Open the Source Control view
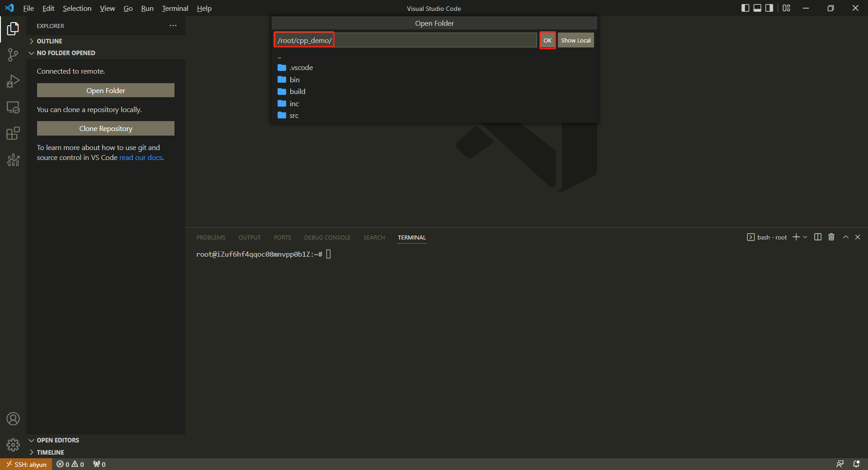This screenshot has height=470, width=868. point(13,55)
